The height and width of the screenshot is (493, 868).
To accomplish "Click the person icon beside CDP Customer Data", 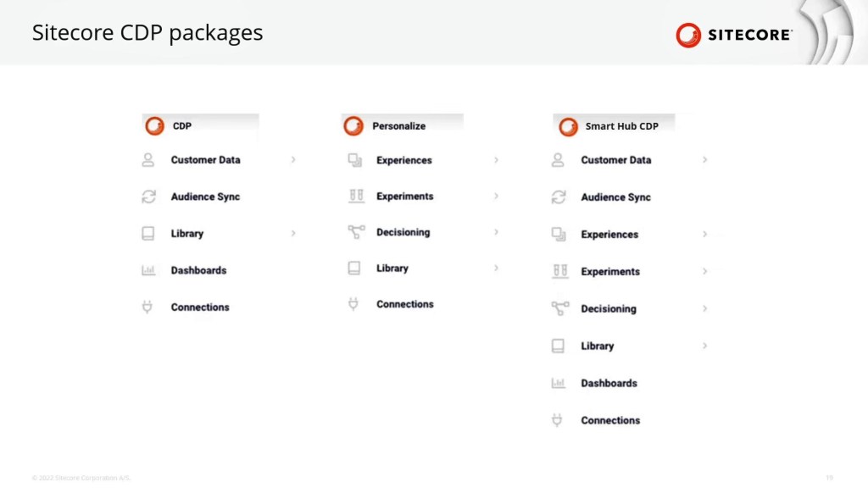I will 148,159.
